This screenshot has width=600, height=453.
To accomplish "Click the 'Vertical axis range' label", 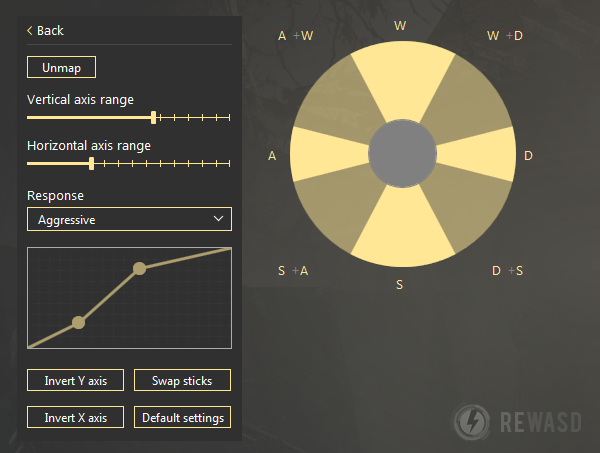I will [80, 99].
